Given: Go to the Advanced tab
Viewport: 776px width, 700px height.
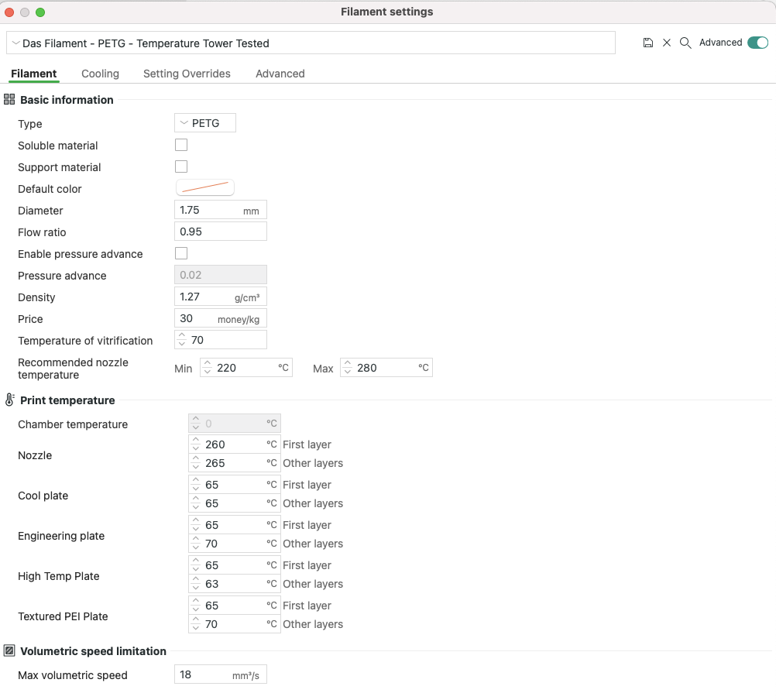Looking at the screenshot, I should coord(280,74).
